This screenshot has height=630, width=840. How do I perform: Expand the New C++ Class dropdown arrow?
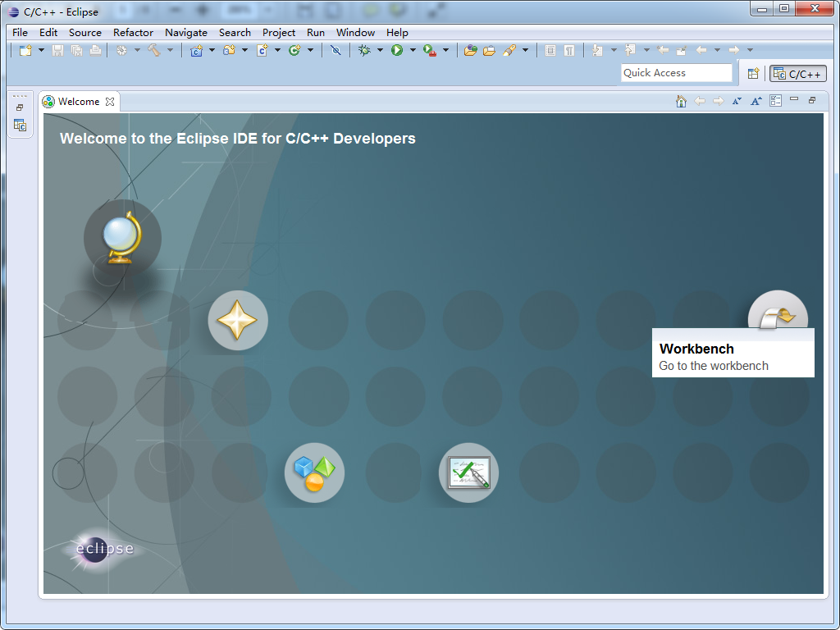coord(310,50)
